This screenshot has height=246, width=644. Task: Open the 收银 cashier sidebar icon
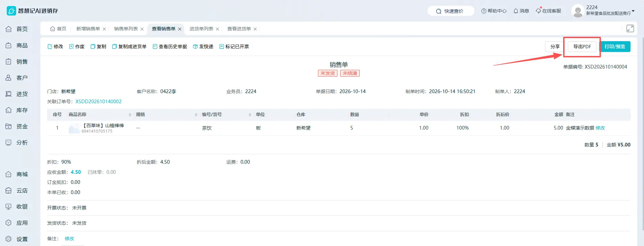pos(9,207)
